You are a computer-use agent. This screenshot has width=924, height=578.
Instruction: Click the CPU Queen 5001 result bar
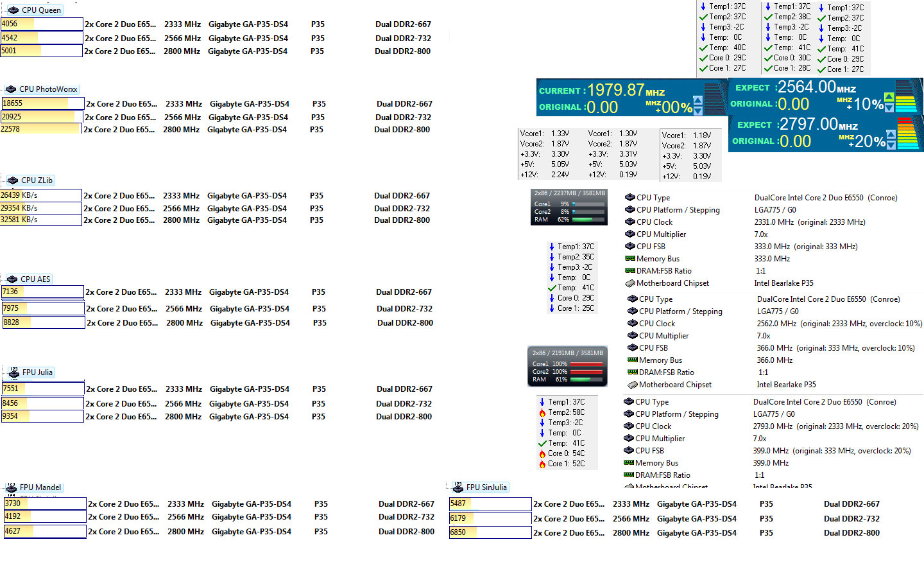point(42,51)
